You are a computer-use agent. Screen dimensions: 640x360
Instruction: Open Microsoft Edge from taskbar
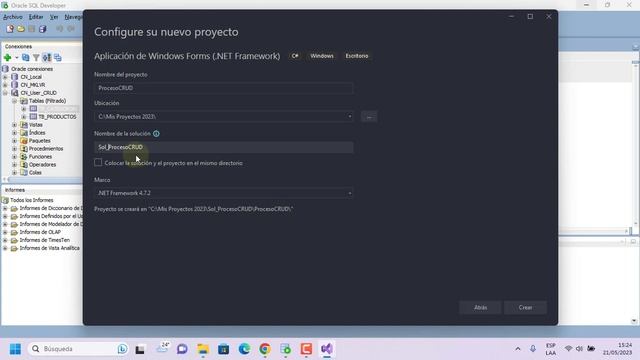coord(244,349)
